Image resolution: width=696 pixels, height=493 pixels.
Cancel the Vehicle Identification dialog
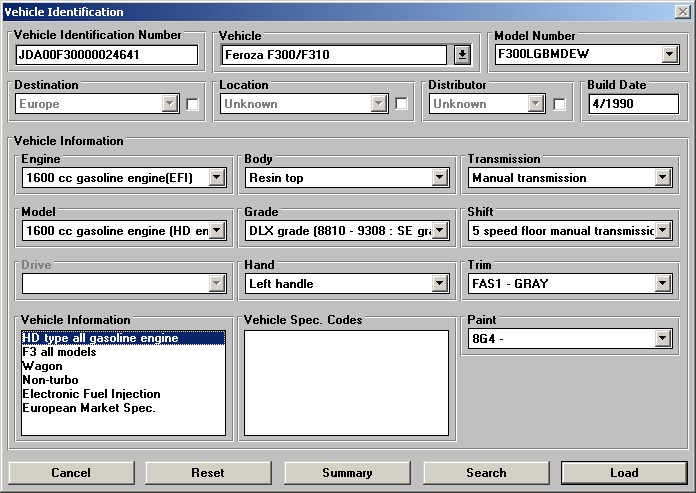[71, 473]
